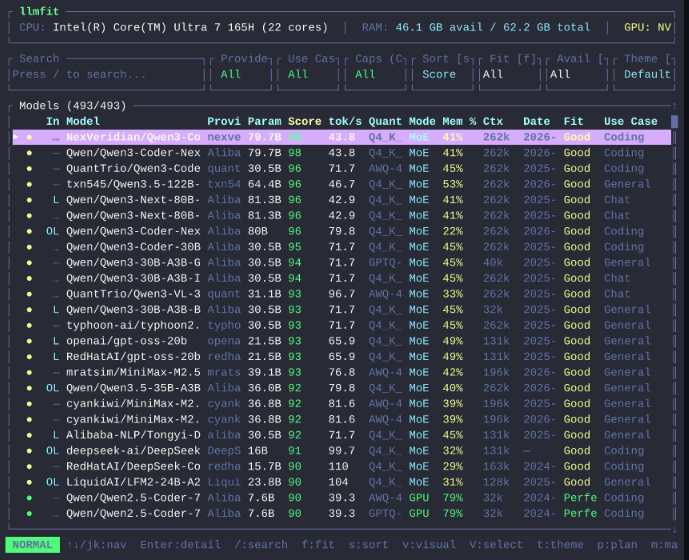Click the Use Case column header
The image size is (689, 560).
click(x=631, y=121)
